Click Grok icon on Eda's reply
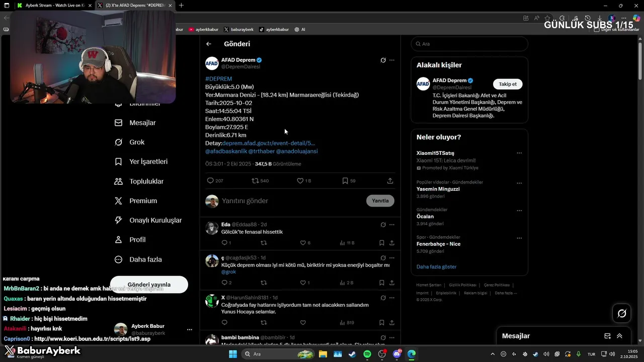The image size is (644, 362). [383, 225]
